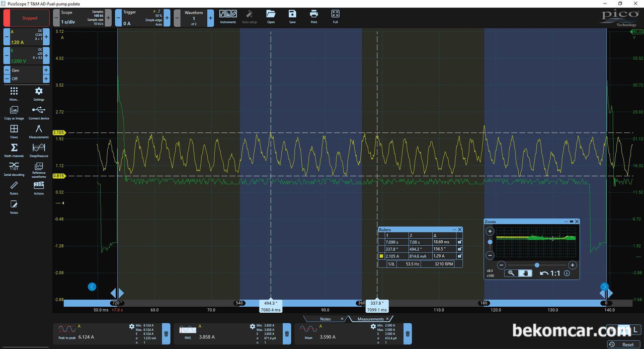Switch to the Measurements tab
Screen dimensions: 644x349
click(x=370, y=319)
